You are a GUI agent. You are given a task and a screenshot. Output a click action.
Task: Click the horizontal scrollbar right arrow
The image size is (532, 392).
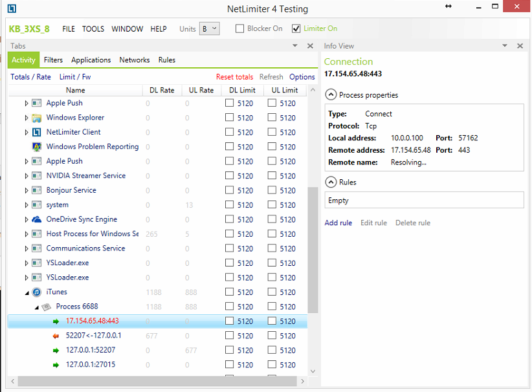(x=303, y=381)
